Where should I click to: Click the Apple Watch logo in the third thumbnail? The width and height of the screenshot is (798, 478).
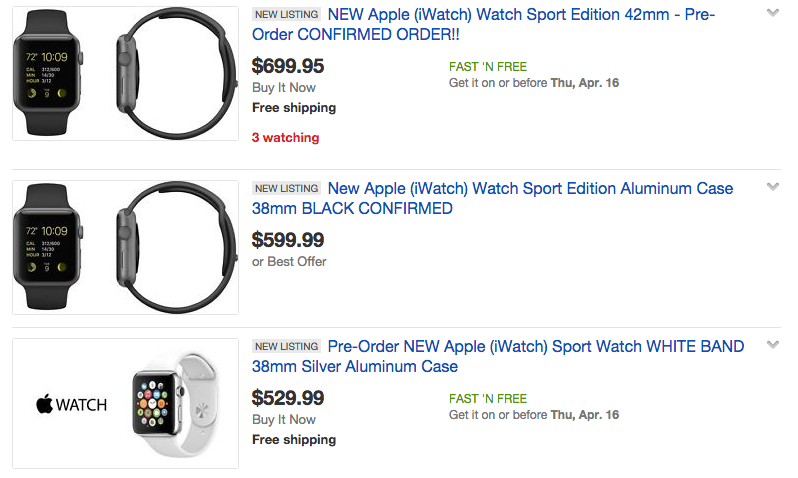point(71,405)
